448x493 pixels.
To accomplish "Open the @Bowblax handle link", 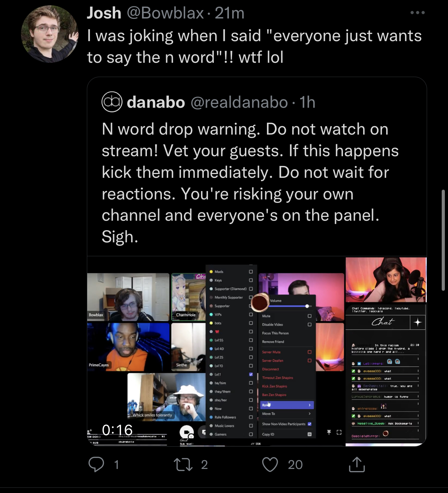I will [165, 13].
